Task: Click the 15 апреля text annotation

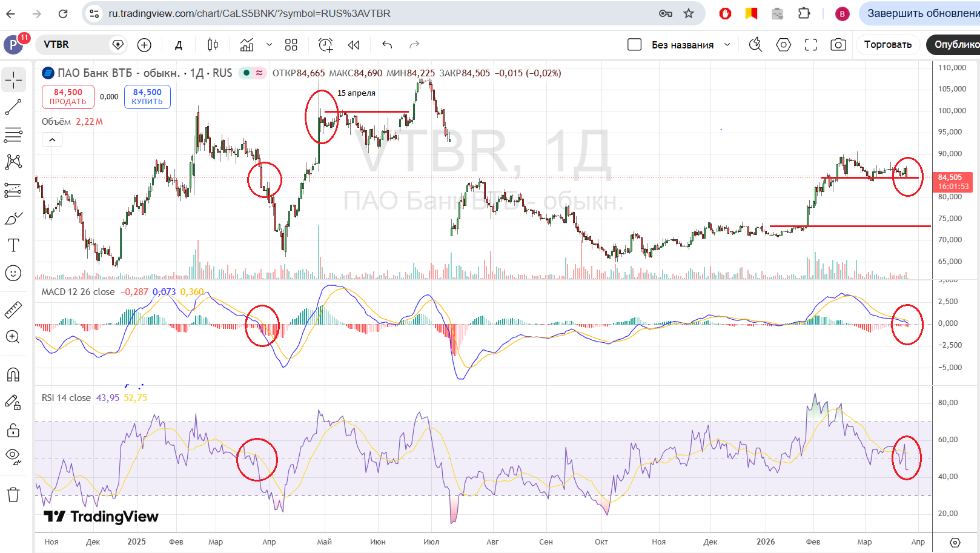Action: [356, 93]
